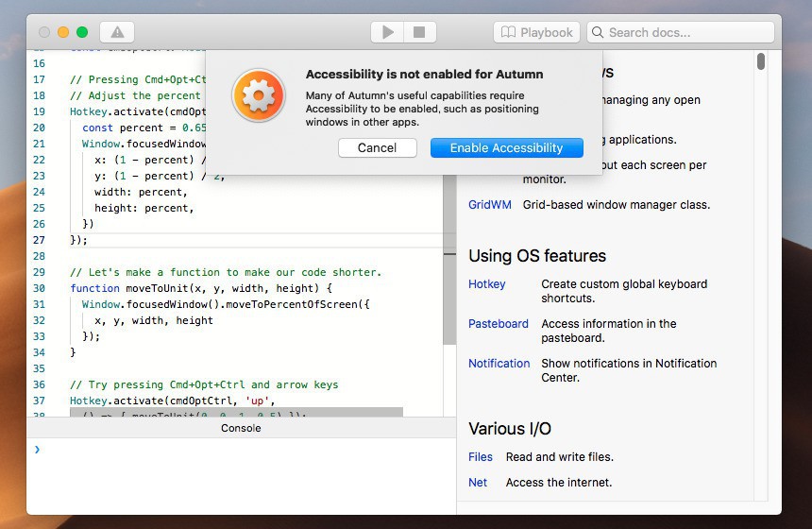Viewport: 812px width, 529px height.
Task: Select the Pasteboard docs link
Action: point(499,324)
